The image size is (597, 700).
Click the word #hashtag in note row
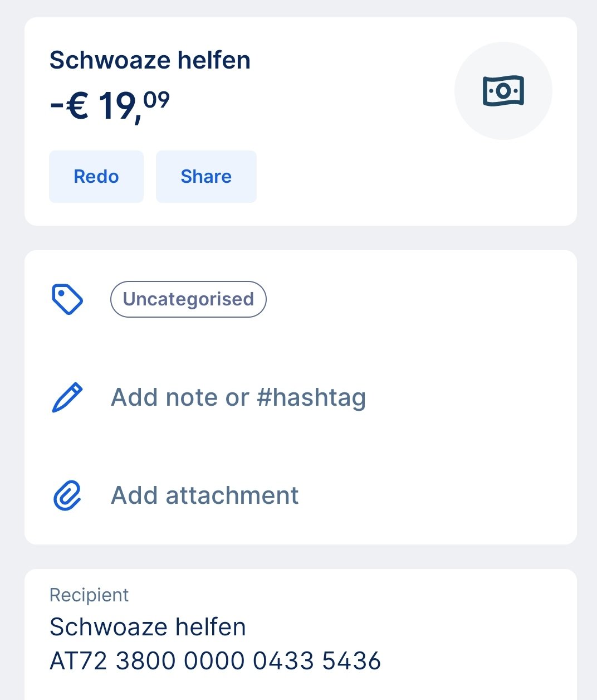point(311,398)
